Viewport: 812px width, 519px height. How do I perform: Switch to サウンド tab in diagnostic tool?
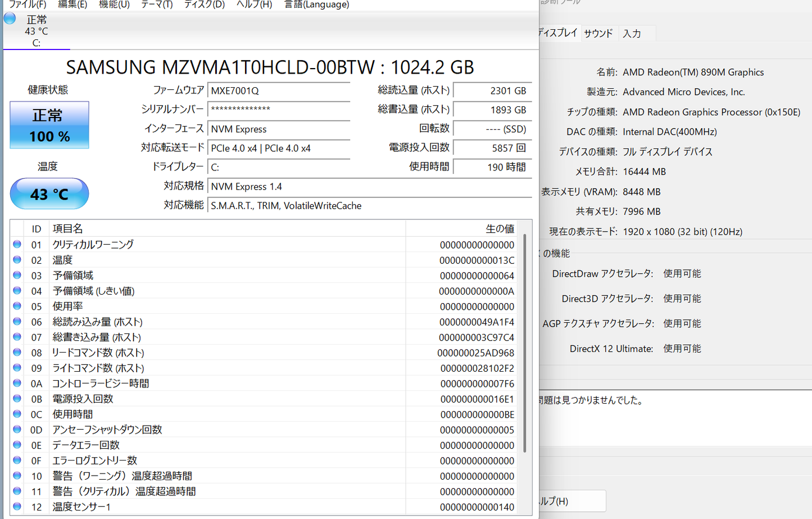click(x=598, y=33)
